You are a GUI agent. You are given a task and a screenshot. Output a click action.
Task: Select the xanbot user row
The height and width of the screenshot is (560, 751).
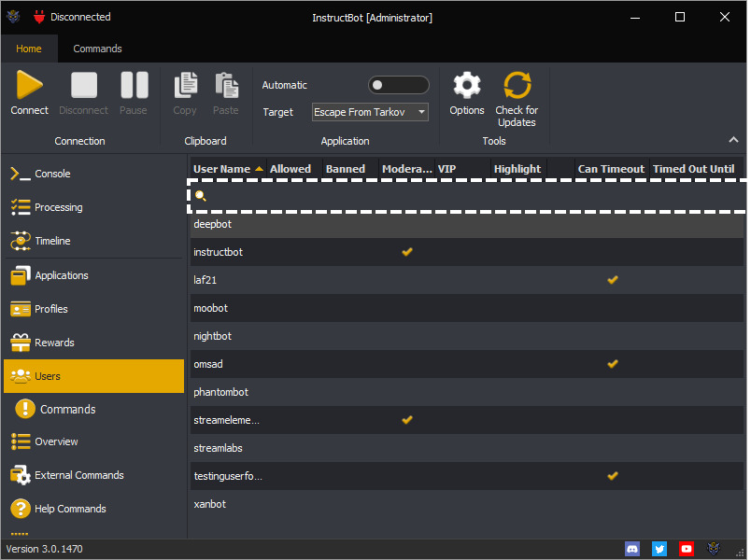467,504
